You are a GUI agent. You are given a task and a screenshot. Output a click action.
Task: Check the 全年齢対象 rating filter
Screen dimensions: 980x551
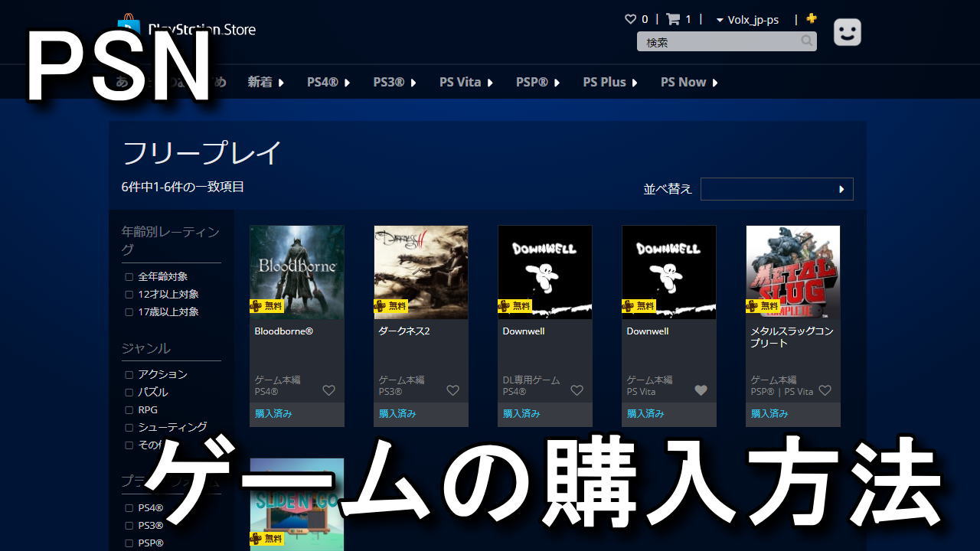129,277
